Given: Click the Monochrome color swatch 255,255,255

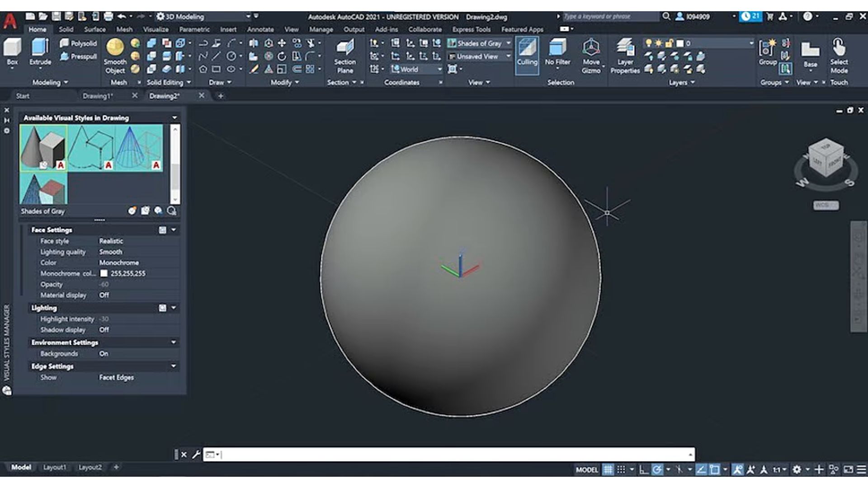Looking at the screenshot, I should pyautogui.click(x=104, y=273).
